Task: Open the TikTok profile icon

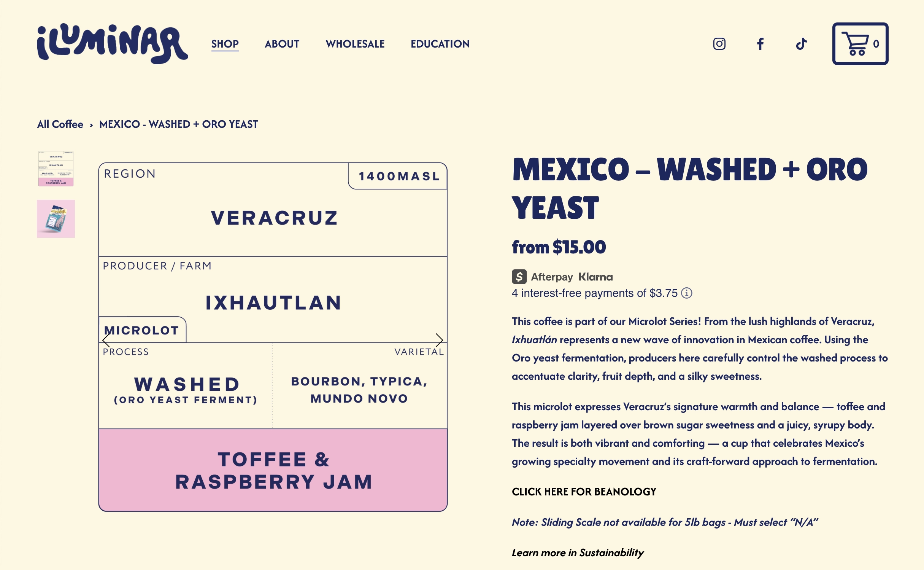Action: 801,44
